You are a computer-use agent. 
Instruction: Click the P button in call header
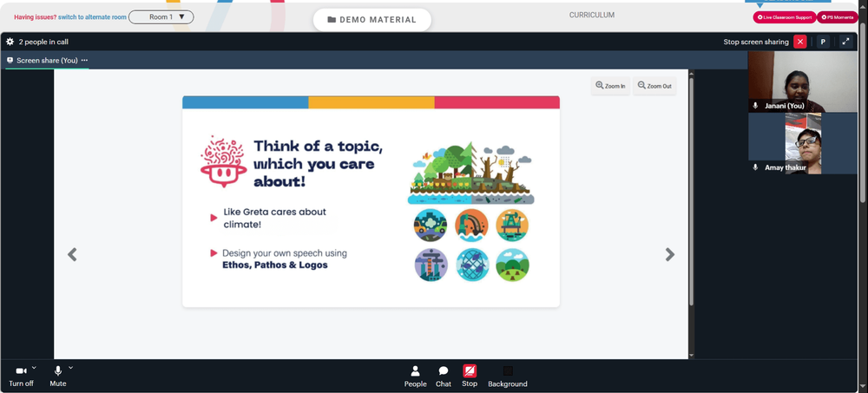click(823, 42)
